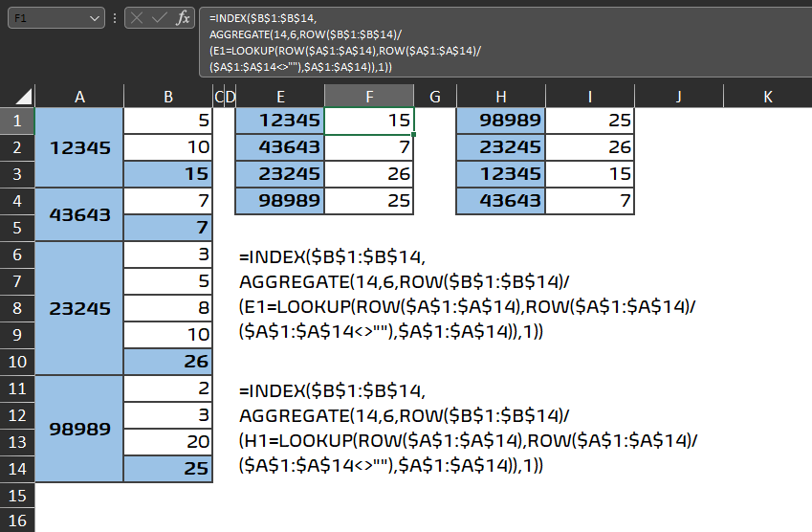Click cell E3 with value 23245
Viewport: 812px width, 532px height.
click(x=280, y=174)
